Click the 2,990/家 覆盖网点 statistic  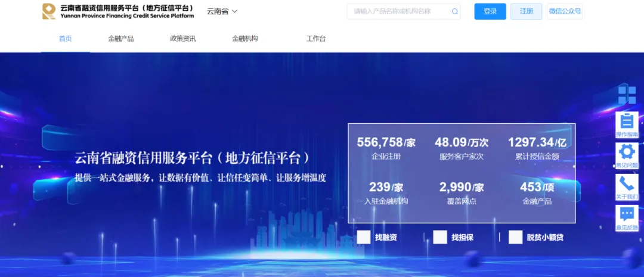pyautogui.click(x=462, y=193)
